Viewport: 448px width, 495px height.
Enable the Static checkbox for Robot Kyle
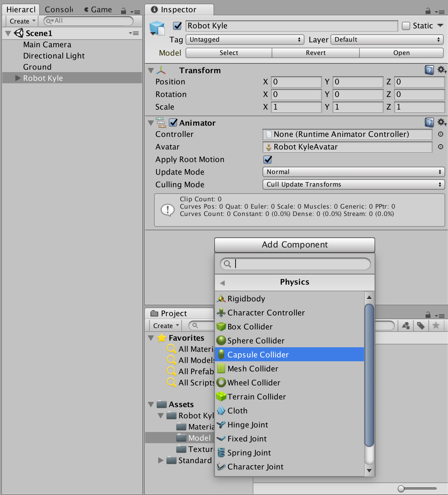[x=406, y=26]
